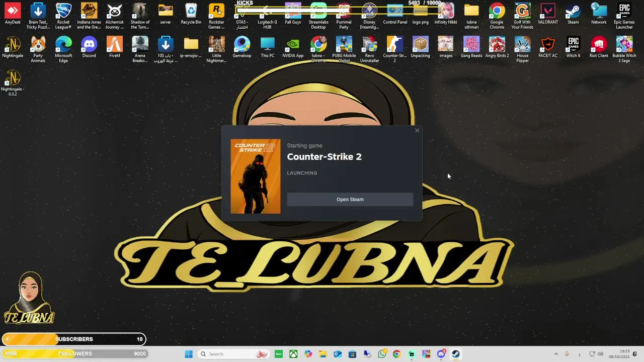Viewport: 644px width, 362px height.
Task: Open WhatsApp from the taskbar
Action: tap(382, 354)
